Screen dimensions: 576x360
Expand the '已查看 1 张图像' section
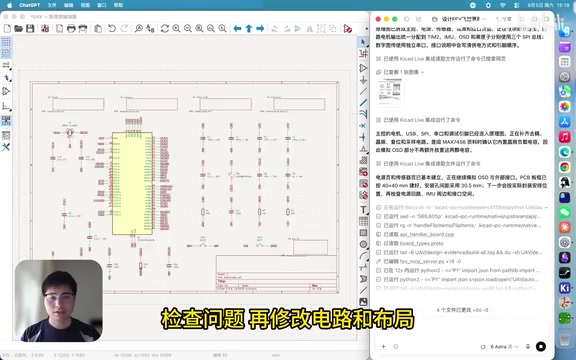coord(400,72)
